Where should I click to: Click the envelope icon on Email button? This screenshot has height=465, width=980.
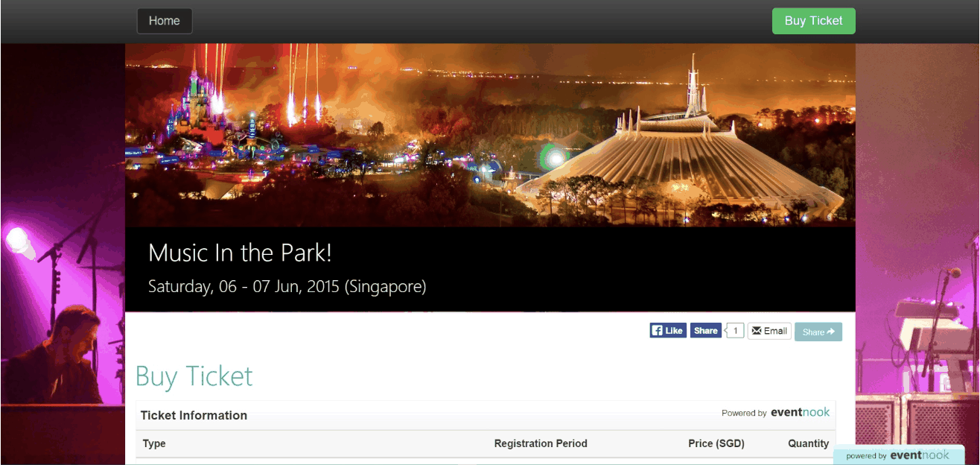tap(757, 331)
